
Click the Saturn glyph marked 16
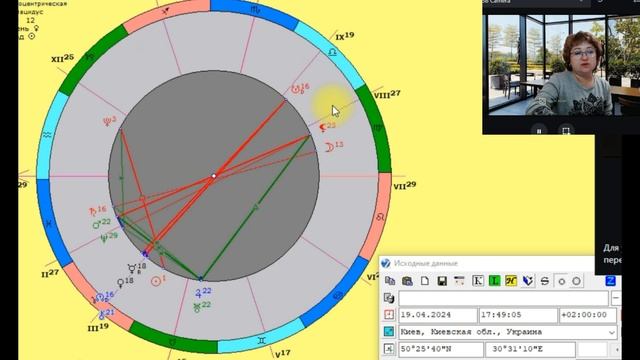tap(93, 211)
